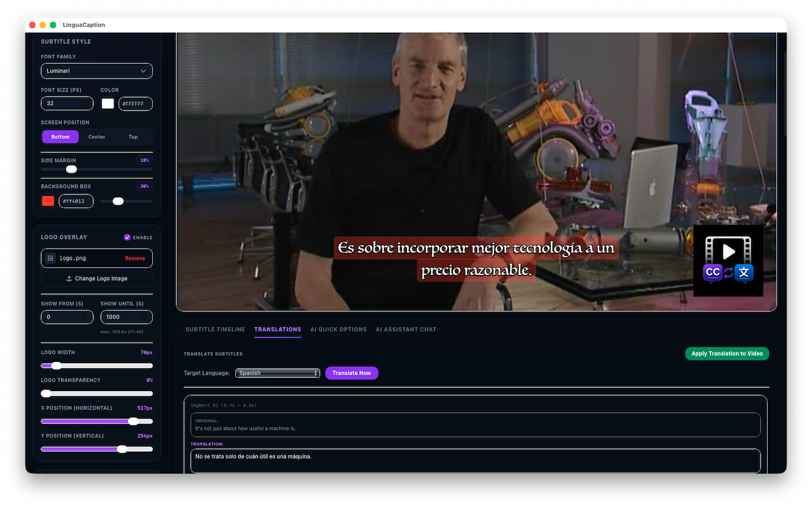Click Change Logo Image button

pyautogui.click(x=96, y=279)
